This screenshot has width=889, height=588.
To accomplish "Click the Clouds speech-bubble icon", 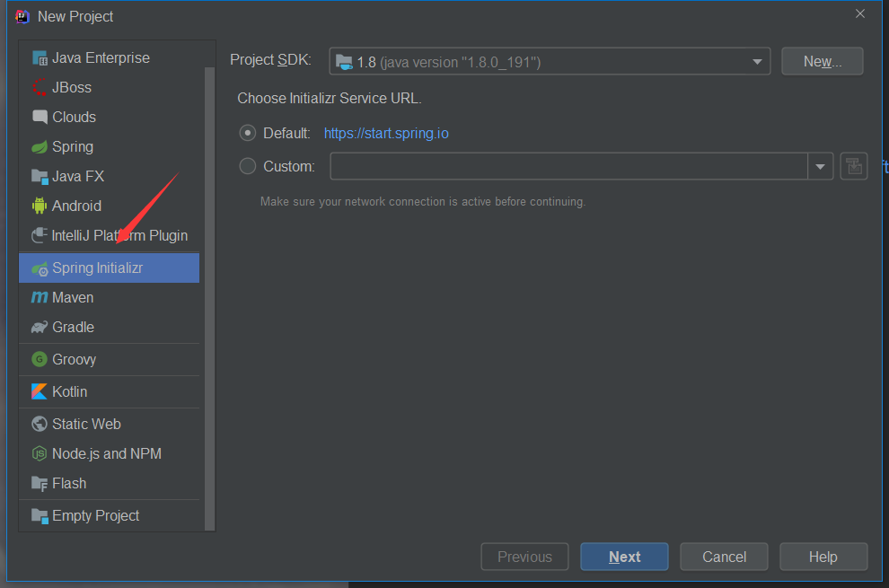I will (40, 118).
